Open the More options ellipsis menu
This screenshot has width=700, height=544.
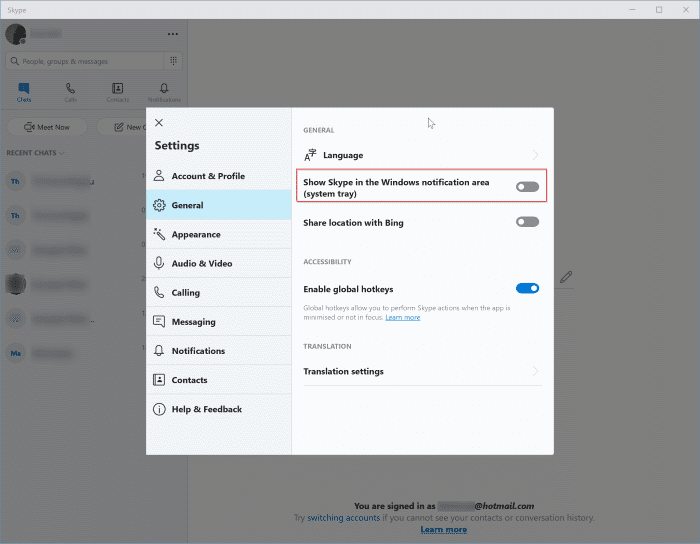tap(173, 34)
